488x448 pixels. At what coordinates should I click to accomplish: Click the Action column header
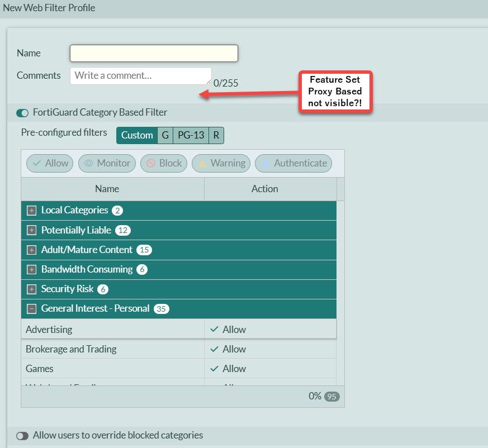[271, 189]
